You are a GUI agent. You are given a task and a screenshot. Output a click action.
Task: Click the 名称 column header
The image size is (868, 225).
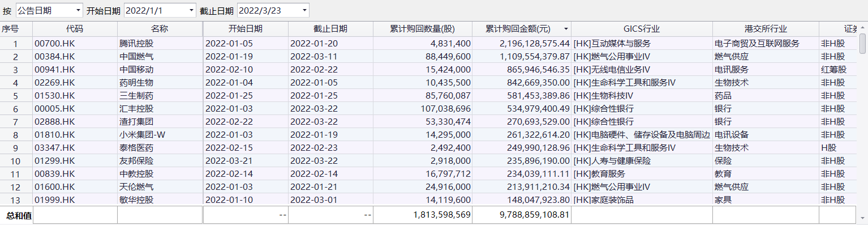[160, 29]
